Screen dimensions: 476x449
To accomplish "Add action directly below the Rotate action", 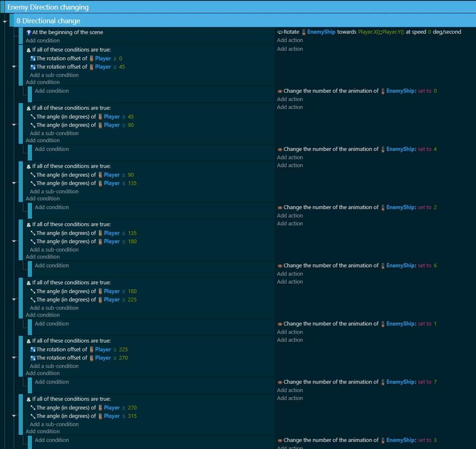I will point(290,40).
